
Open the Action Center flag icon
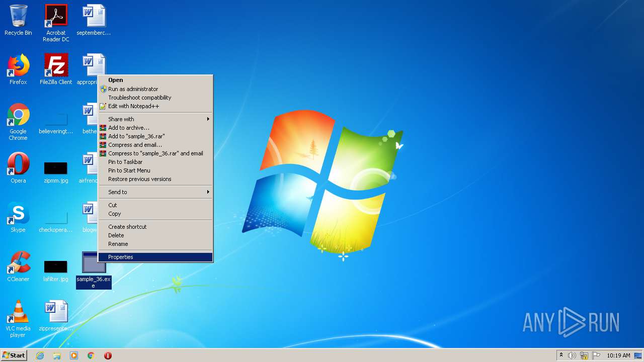pos(596,355)
